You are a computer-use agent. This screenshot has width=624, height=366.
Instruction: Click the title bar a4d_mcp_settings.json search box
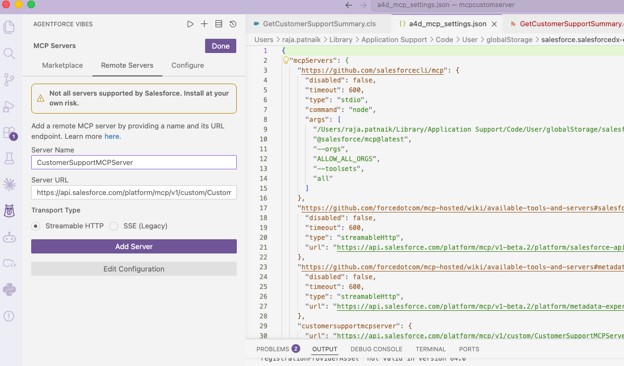coord(497,5)
